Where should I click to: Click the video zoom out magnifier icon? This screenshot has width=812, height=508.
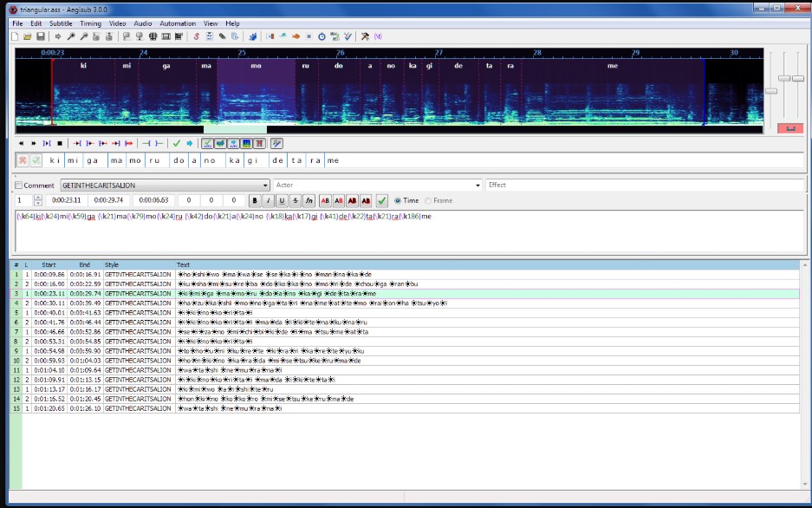(x=83, y=36)
